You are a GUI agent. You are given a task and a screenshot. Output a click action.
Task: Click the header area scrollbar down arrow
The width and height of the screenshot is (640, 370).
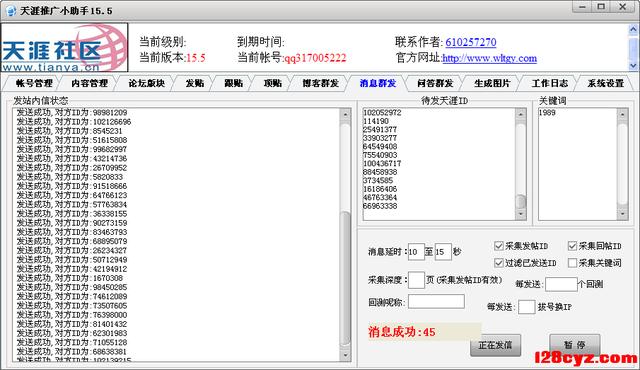pos(633,65)
